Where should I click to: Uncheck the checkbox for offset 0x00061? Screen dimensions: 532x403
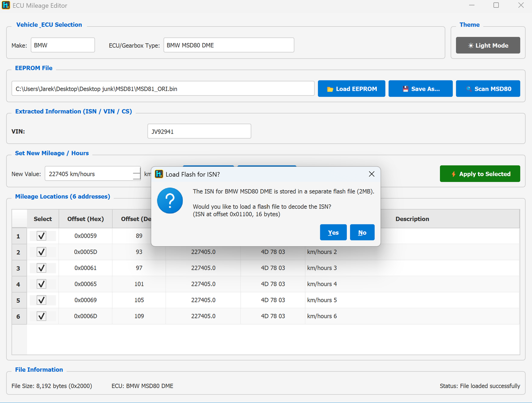(42, 268)
